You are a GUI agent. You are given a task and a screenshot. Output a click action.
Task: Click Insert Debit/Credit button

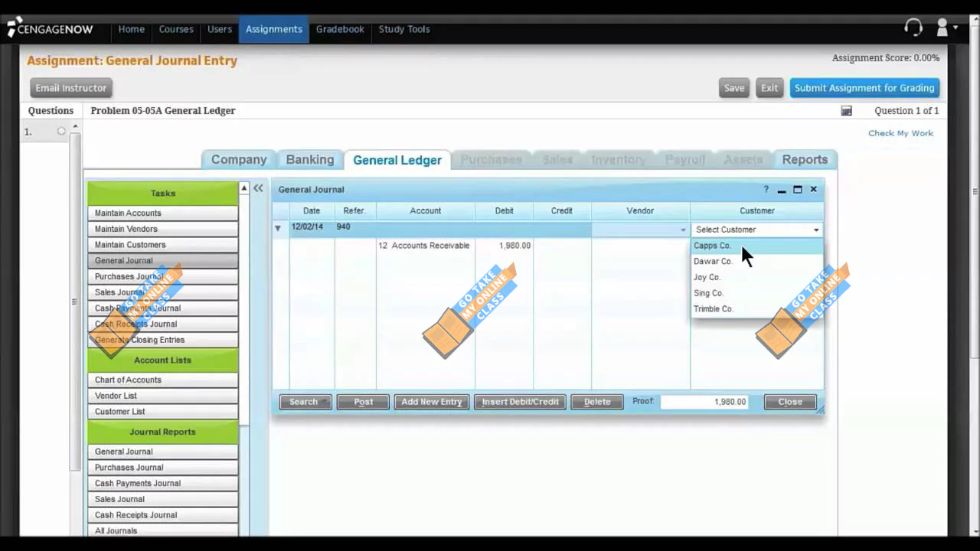(521, 402)
